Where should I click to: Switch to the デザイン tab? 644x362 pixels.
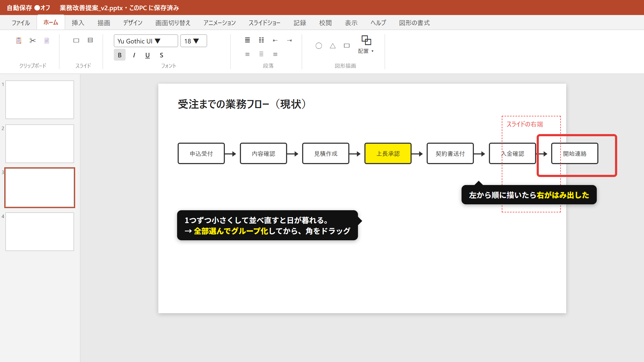point(133,23)
